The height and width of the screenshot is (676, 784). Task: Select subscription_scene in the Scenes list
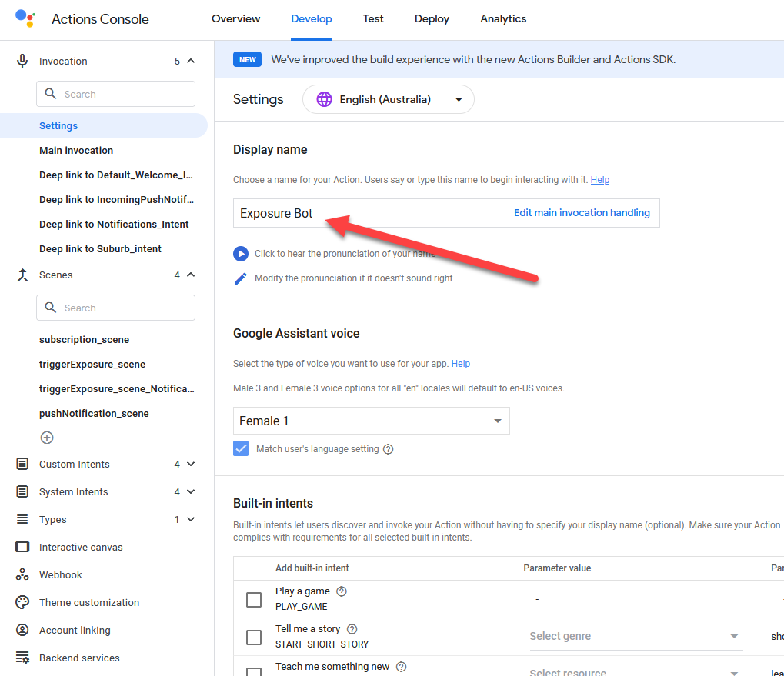point(84,340)
